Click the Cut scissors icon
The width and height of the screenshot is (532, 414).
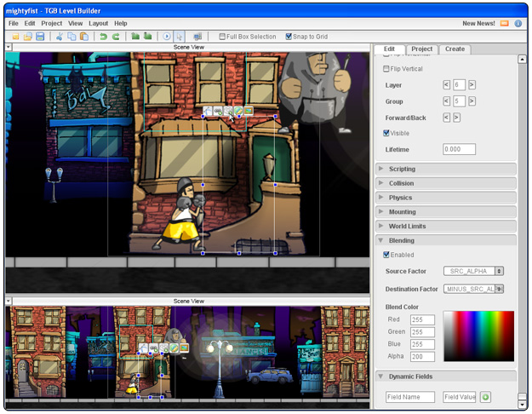[x=59, y=37]
